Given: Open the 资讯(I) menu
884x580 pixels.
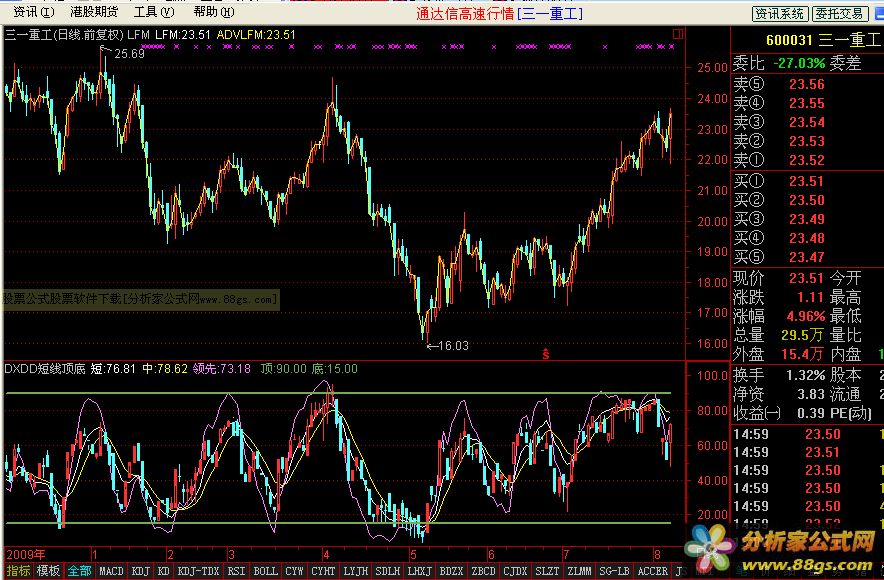Looking at the screenshot, I should point(34,12).
